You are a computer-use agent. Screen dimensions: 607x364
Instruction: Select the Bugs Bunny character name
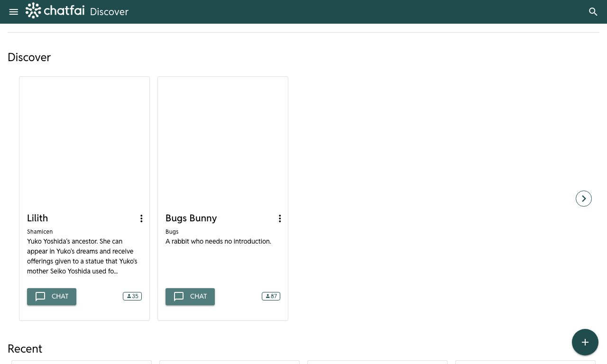(191, 218)
